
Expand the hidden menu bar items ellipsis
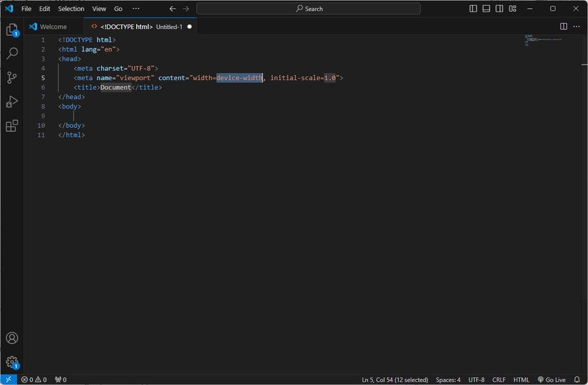point(135,9)
